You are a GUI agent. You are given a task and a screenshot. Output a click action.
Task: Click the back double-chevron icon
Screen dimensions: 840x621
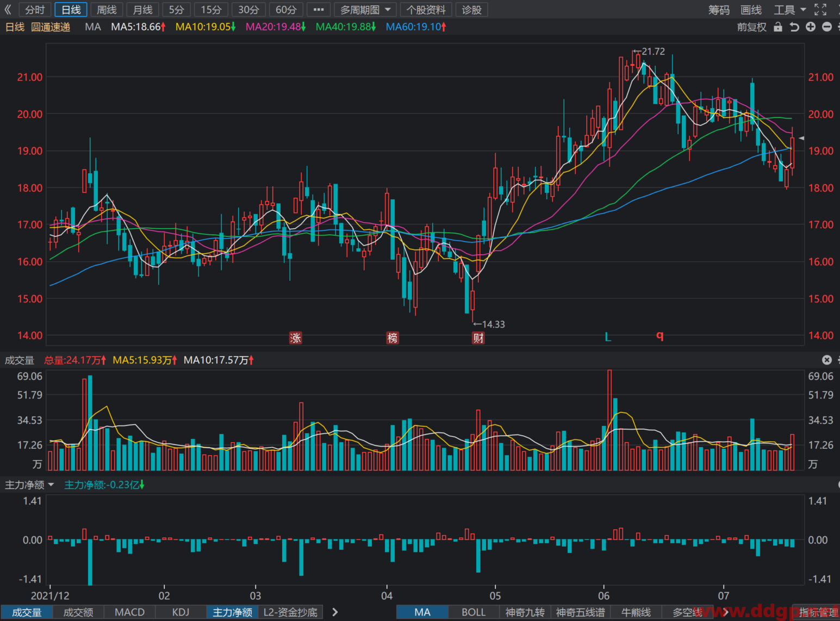(x=8, y=10)
